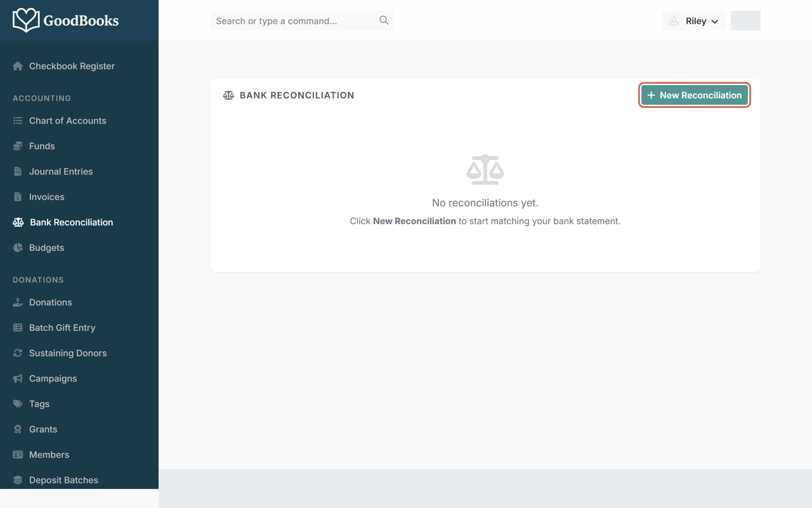812x508 pixels.
Task: Click the tag icon next to Tags
Action: point(18,404)
